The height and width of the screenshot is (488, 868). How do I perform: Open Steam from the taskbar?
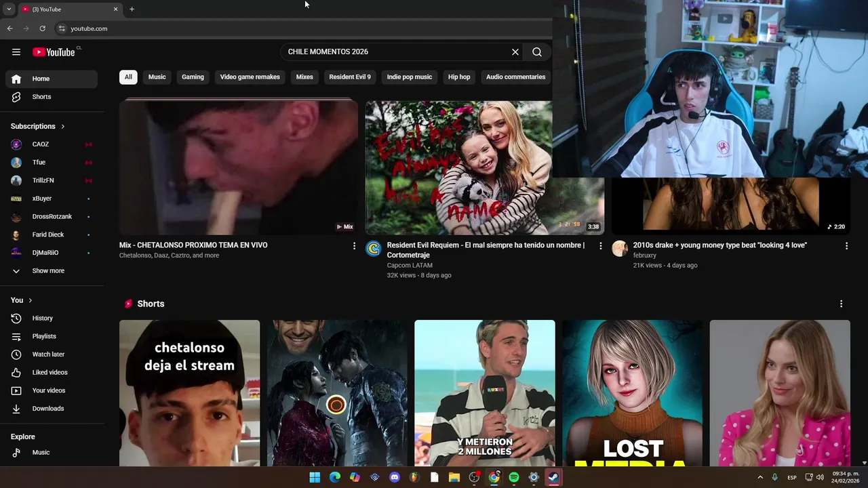point(553,477)
